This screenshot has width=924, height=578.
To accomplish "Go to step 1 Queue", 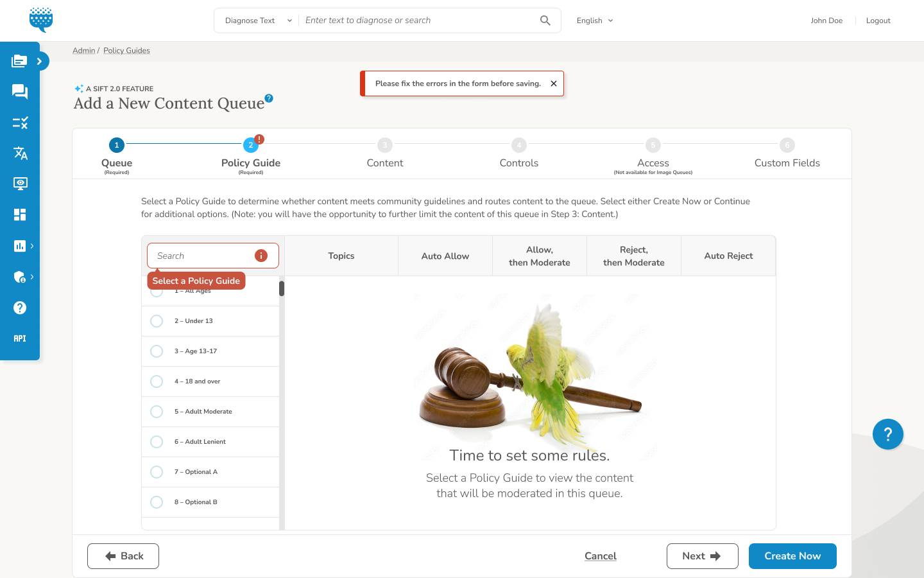I will pyautogui.click(x=117, y=155).
